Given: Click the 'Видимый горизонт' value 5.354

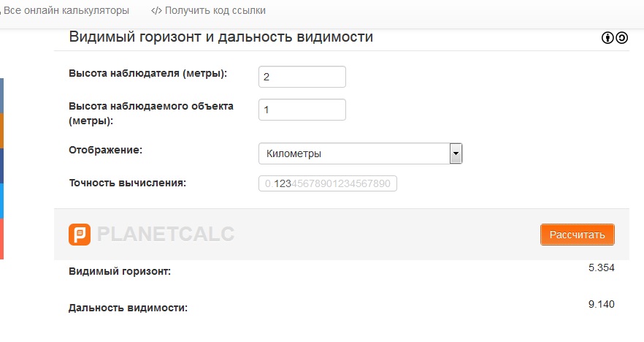Looking at the screenshot, I should (x=602, y=267).
